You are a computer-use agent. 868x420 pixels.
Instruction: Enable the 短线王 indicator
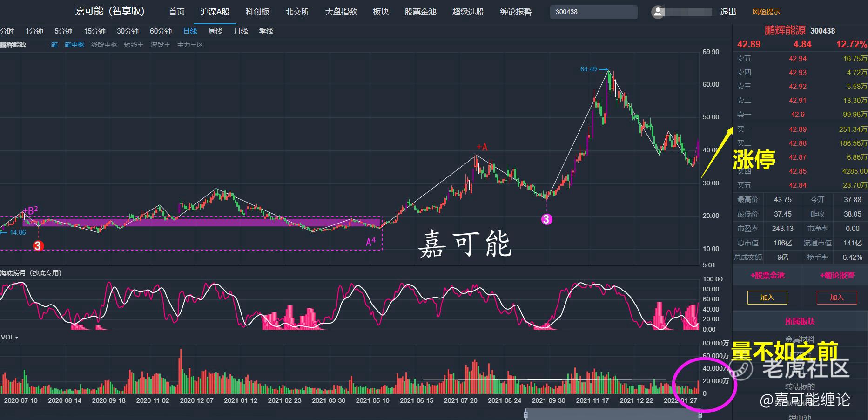coord(134,45)
